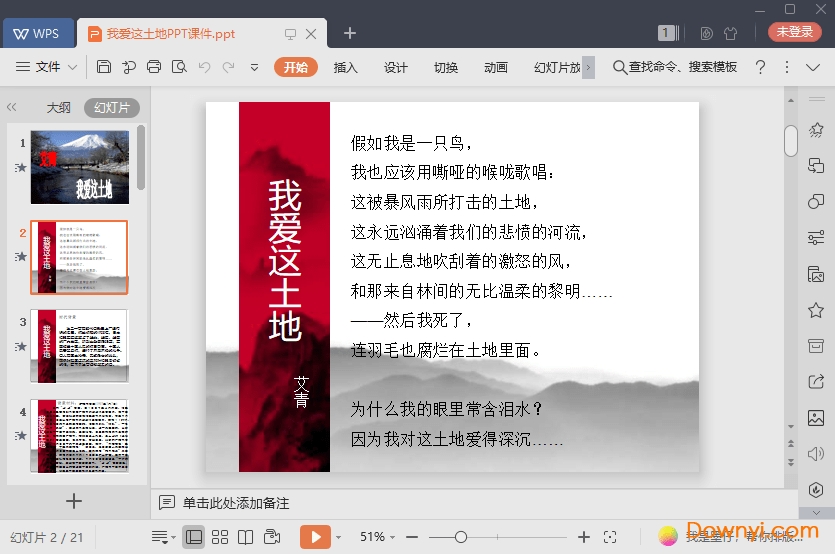Click the window switcher icon numbered 1
The height and width of the screenshot is (554, 835).
coord(668,33)
